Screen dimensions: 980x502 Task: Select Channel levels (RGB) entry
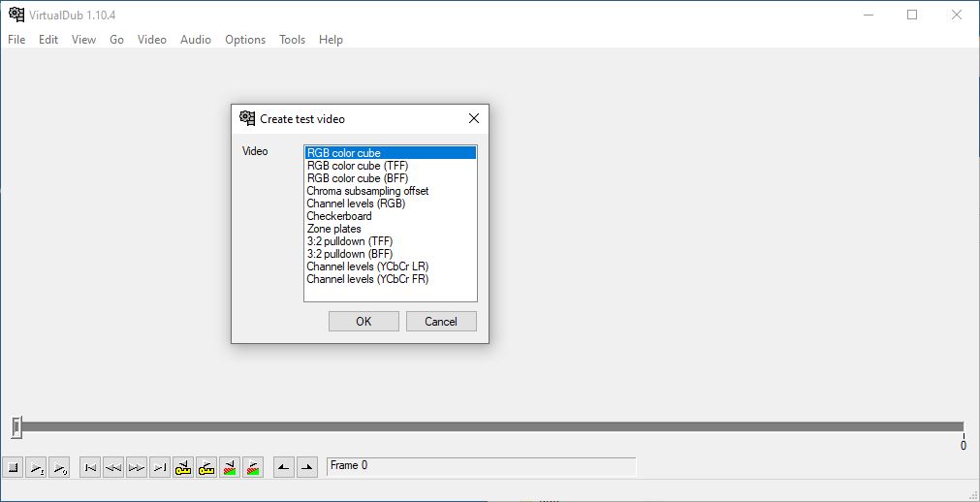point(391,204)
